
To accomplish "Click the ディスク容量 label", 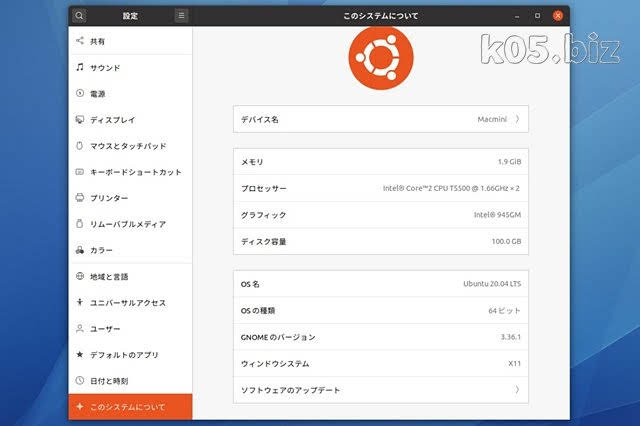I will 263,242.
